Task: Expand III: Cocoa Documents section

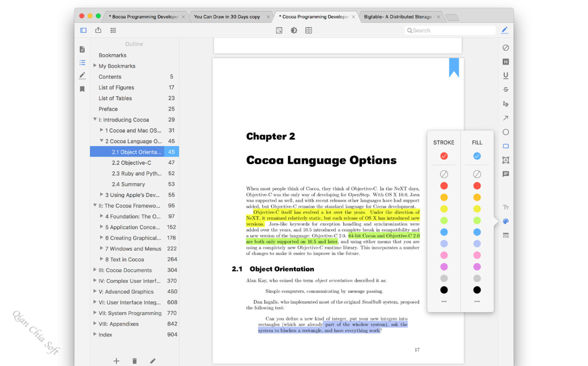Action: [95, 270]
